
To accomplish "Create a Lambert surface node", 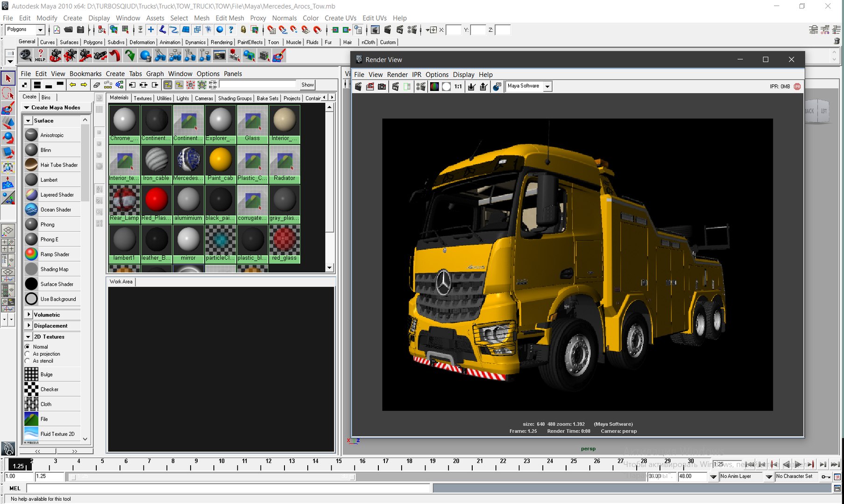I will coord(52,180).
